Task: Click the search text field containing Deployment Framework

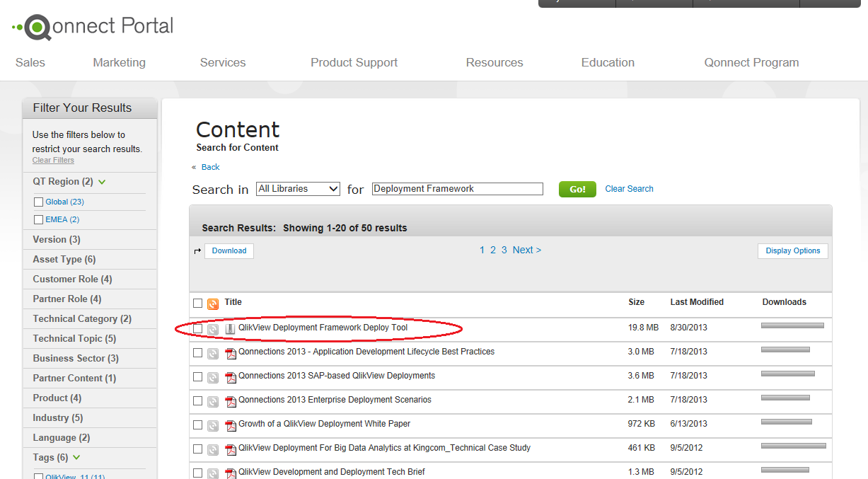Action: (x=457, y=189)
